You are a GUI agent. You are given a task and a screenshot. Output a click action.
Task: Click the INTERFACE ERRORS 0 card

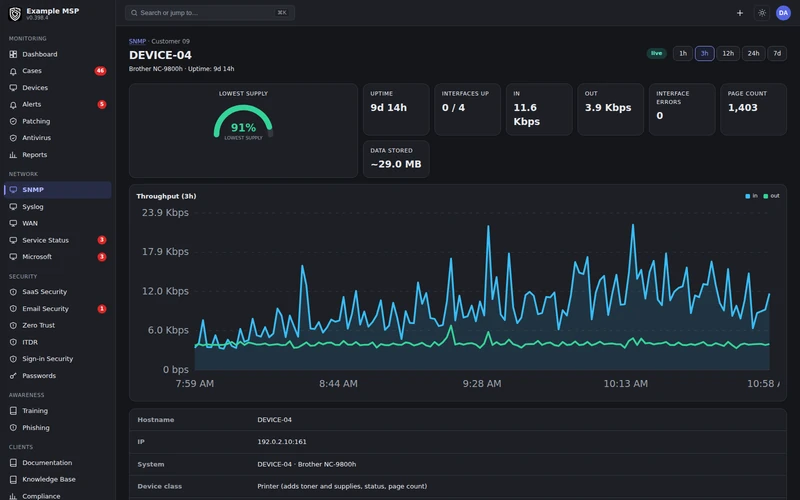682,109
